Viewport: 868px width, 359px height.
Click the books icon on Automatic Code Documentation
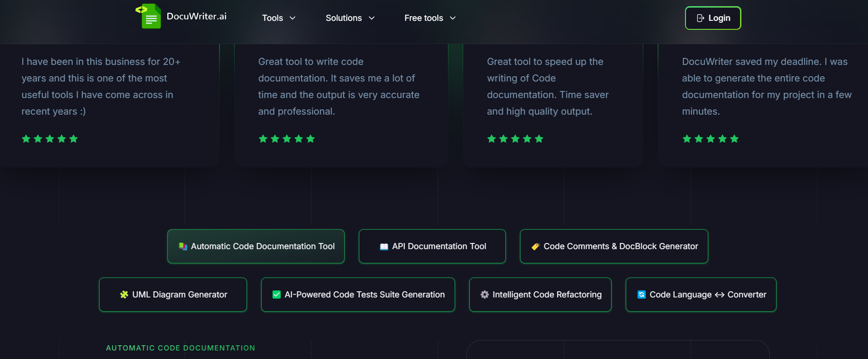(x=183, y=246)
